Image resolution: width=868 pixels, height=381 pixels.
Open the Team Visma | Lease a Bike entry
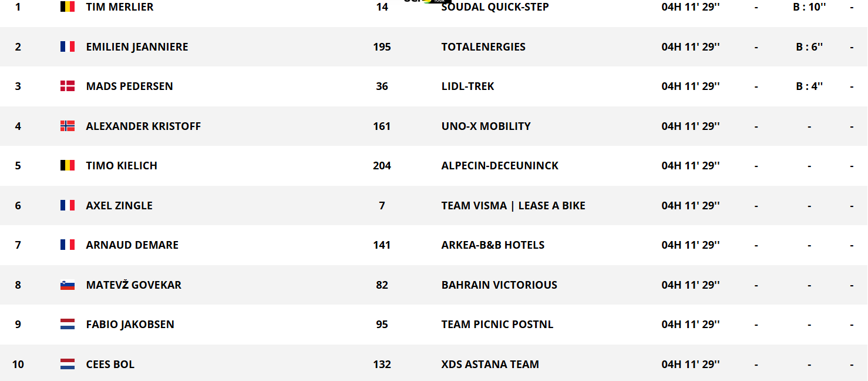(x=513, y=205)
